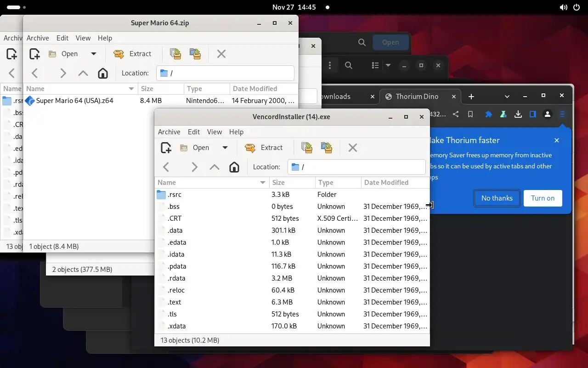The width and height of the screenshot is (588, 368).
Task: Select the .text file row
Action: [x=292, y=302]
